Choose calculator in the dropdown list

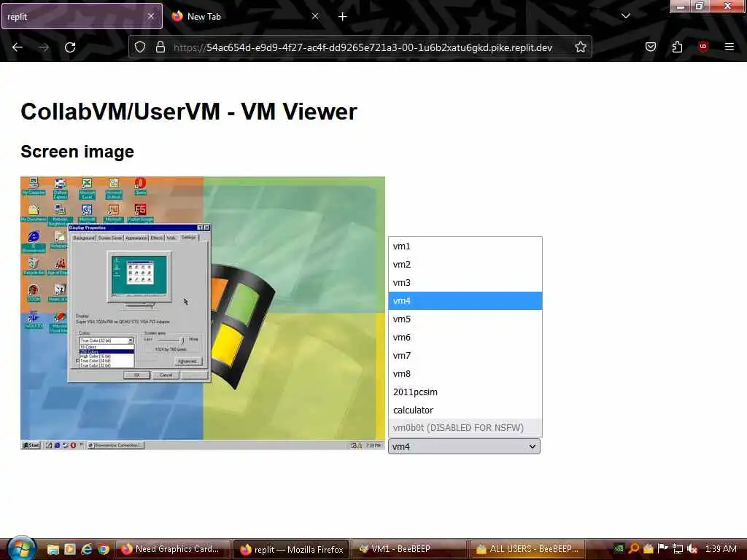pyautogui.click(x=465, y=410)
